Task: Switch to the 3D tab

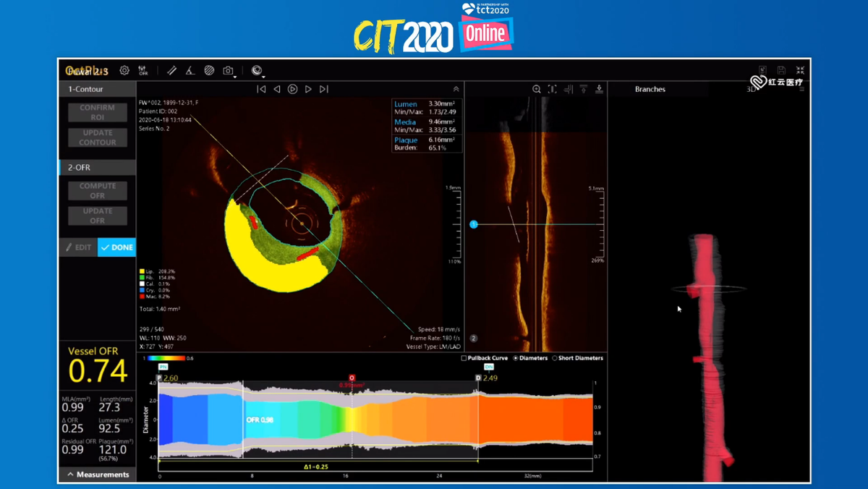Action: coord(751,89)
